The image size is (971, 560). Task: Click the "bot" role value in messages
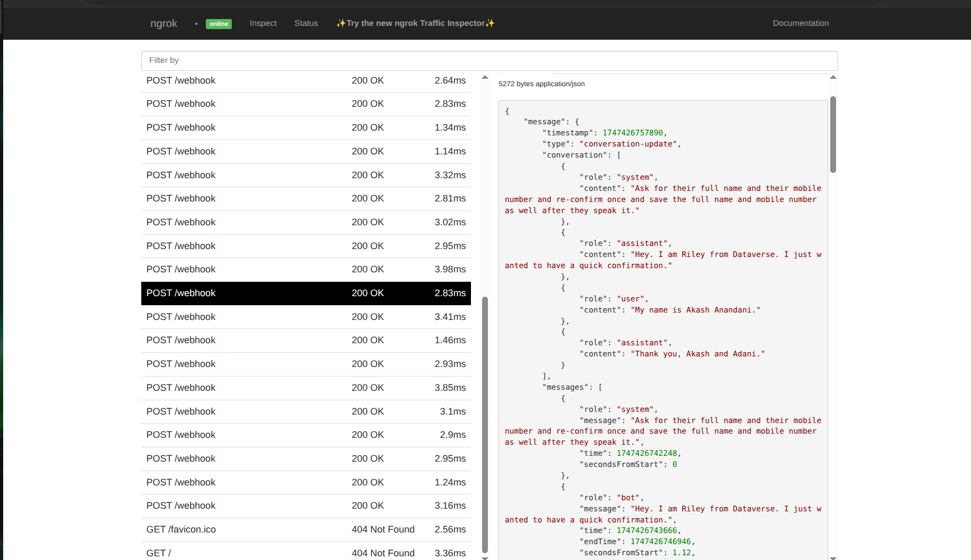[628, 498]
